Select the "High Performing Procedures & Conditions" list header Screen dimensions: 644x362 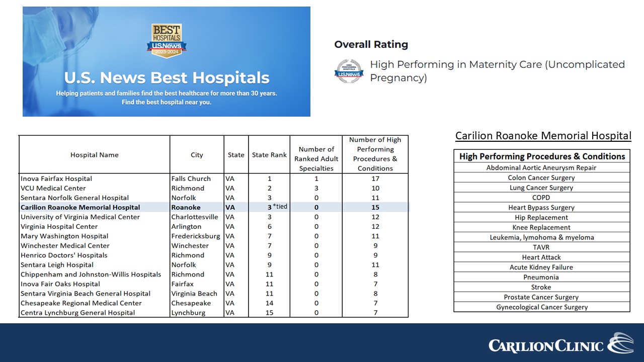click(542, 156)
